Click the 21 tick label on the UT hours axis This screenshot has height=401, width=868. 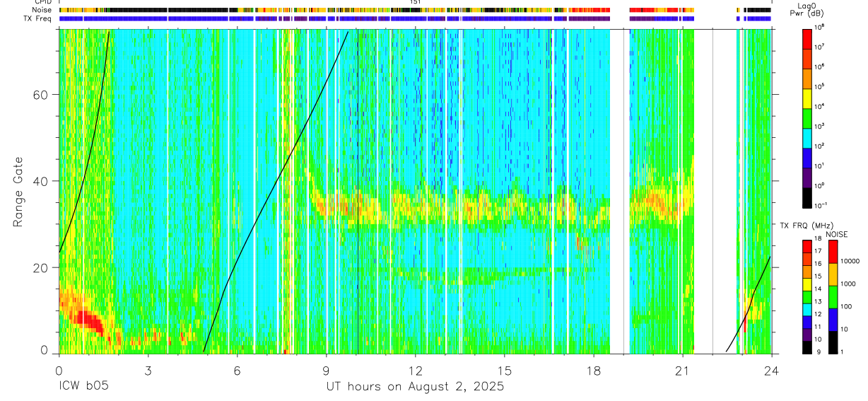click(x=683, y=371)
